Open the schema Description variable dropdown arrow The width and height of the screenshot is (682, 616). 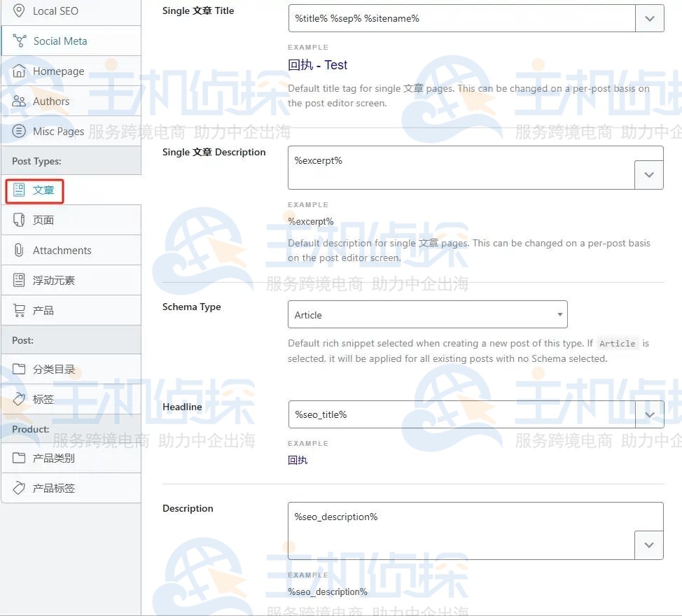point(648,545)
